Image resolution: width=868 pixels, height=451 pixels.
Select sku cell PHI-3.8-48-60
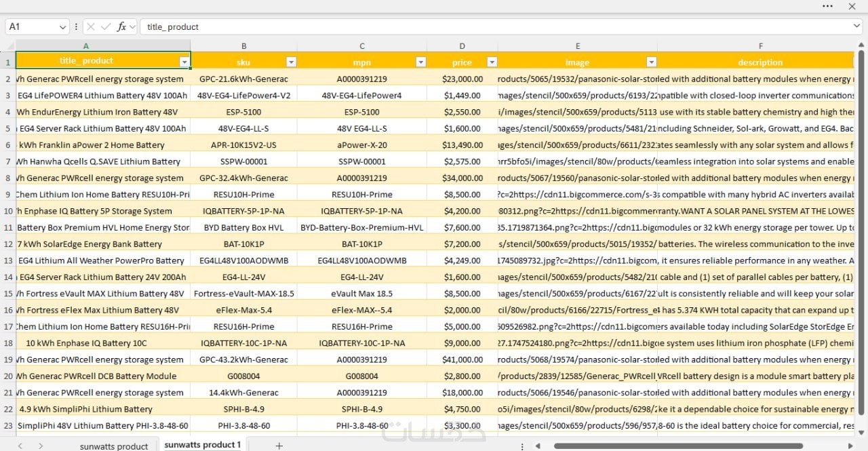(243, 425)
